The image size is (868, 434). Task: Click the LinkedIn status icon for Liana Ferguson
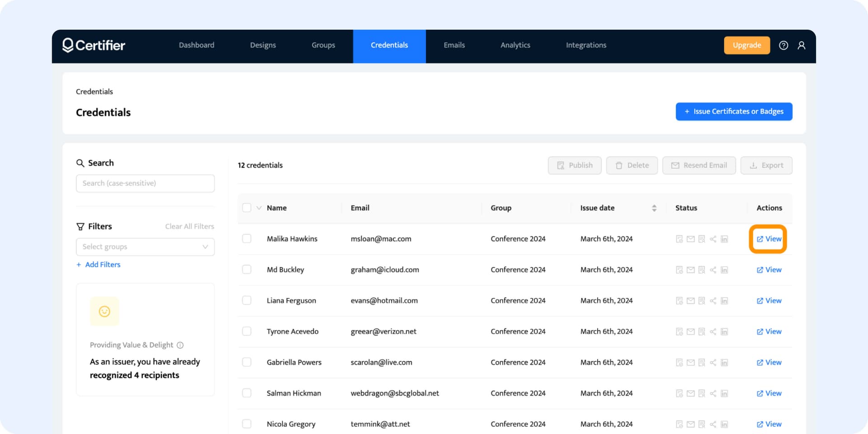724,301
